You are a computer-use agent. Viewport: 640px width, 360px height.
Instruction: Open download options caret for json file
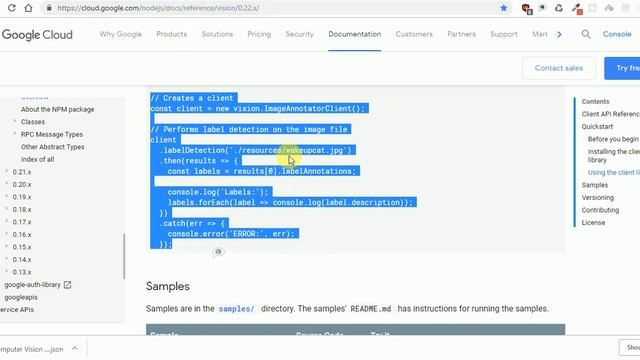pos(75,349)
